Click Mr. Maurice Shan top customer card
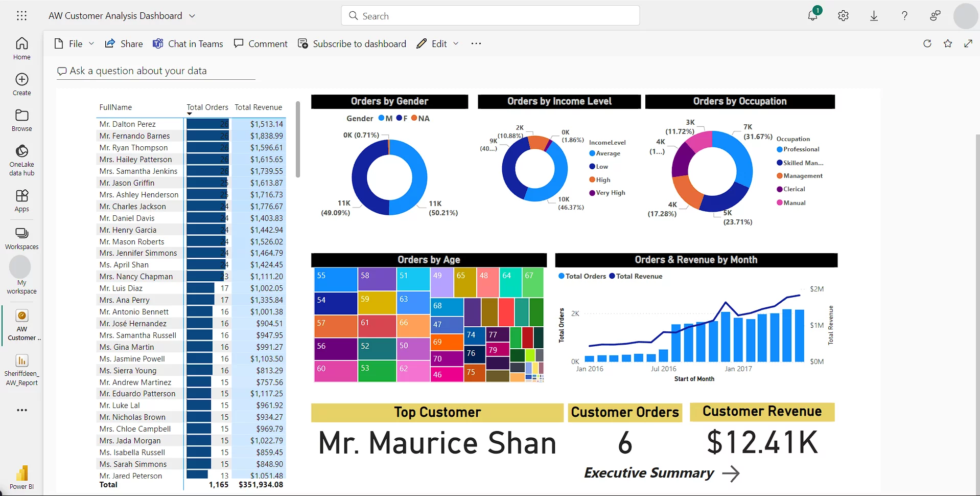Screen dimensions: 980x496 pyautogui.click(x=437, y=443)
